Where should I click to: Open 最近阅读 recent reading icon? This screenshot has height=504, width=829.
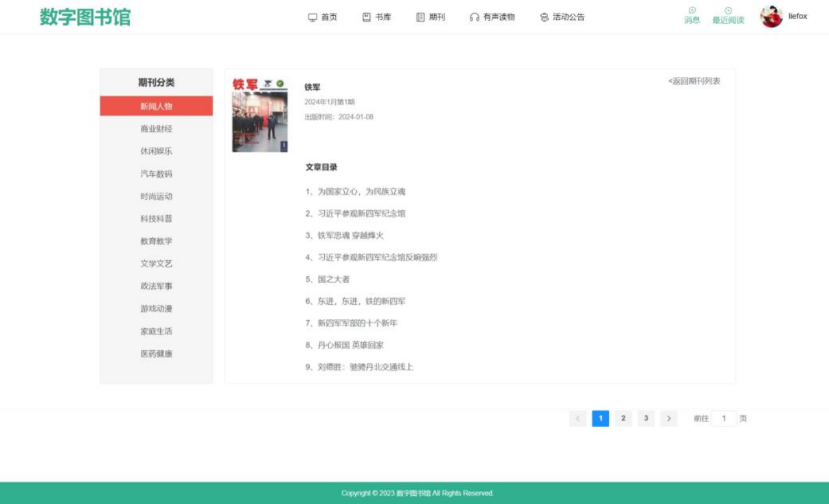tap(728, 11)
